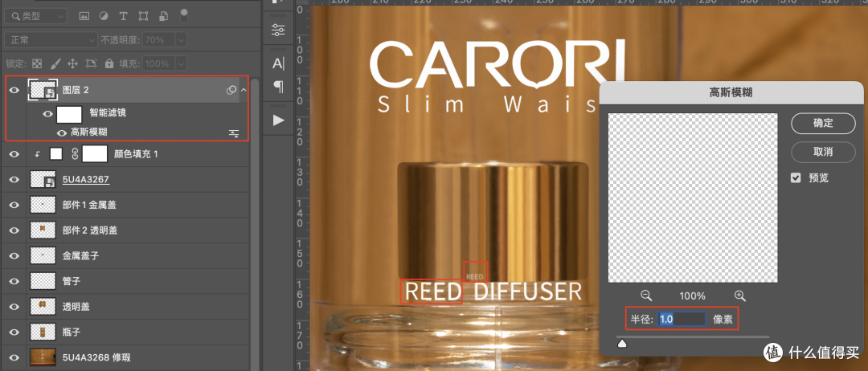868x371 pixels.
Task: Filter layers by shape layer icon
Action: [x=143, y=16]
